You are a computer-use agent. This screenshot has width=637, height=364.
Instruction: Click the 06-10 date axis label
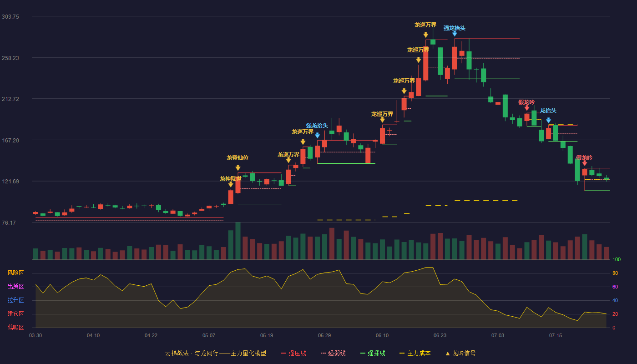[x=382, y=335]
